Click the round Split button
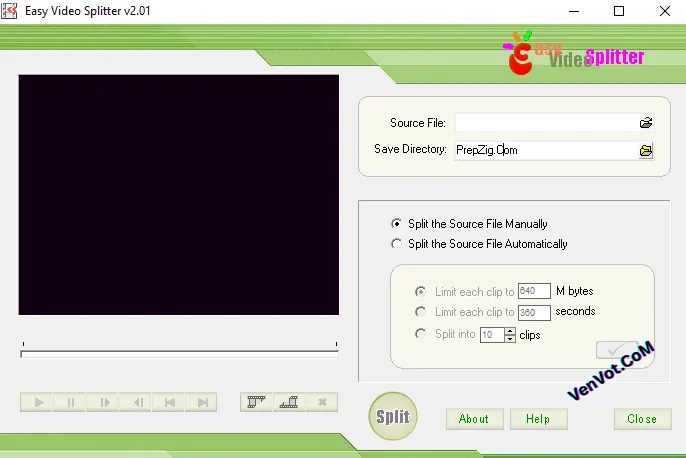 [x=393, y=416]
